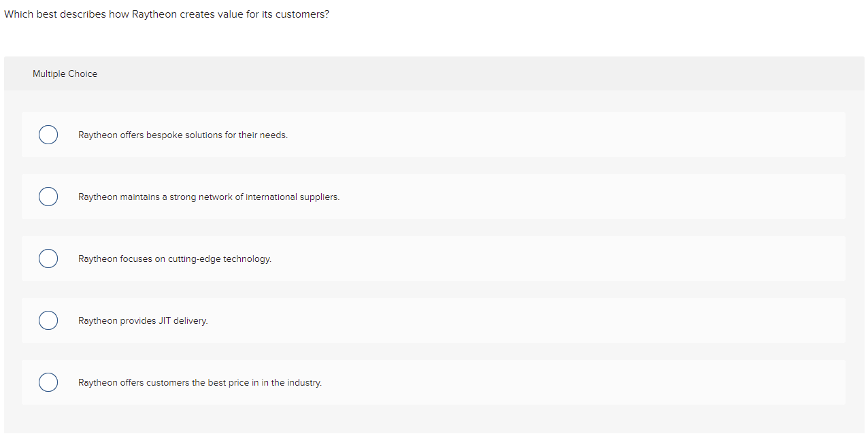Click the cutting-edge technology answer text
Viewport: 868px width, 436px height.
click(174, 258)
